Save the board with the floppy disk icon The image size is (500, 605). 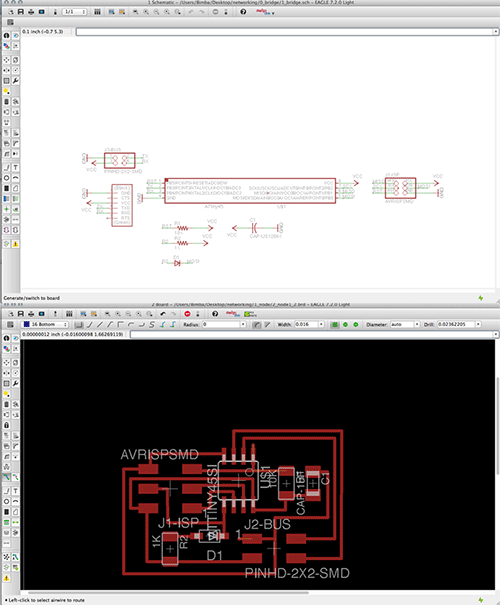(x=21, y=314)
